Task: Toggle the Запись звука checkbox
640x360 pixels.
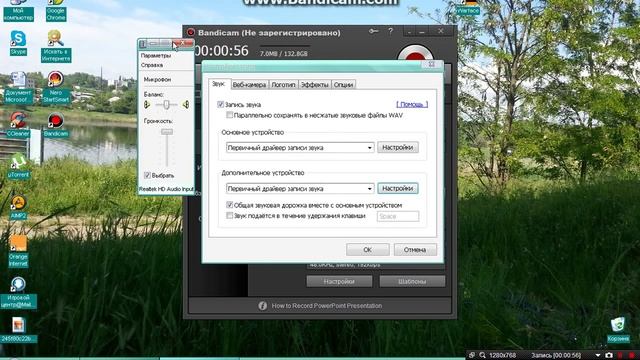Action: [x=220, y=104]
